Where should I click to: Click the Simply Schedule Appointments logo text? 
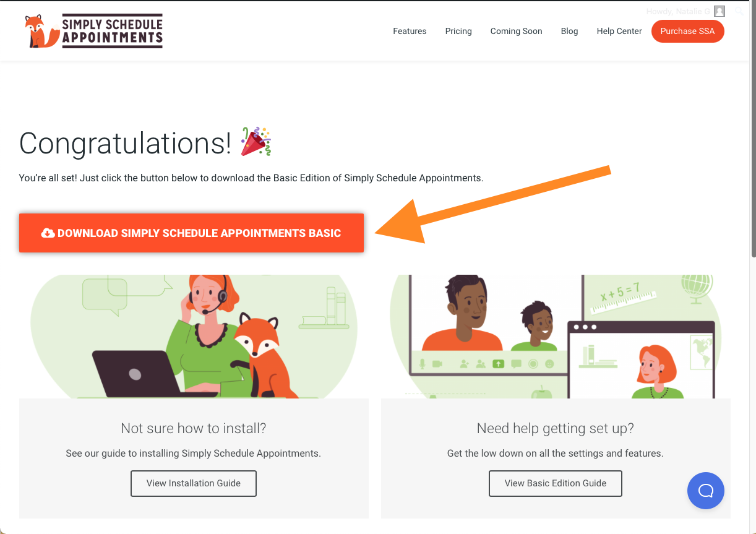click(112, 32)
